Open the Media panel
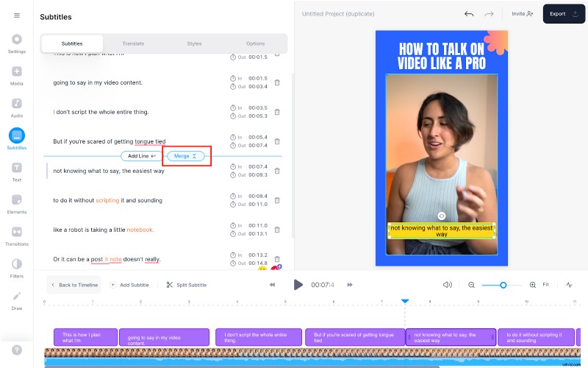588x368 pixels. pos(17,76)
